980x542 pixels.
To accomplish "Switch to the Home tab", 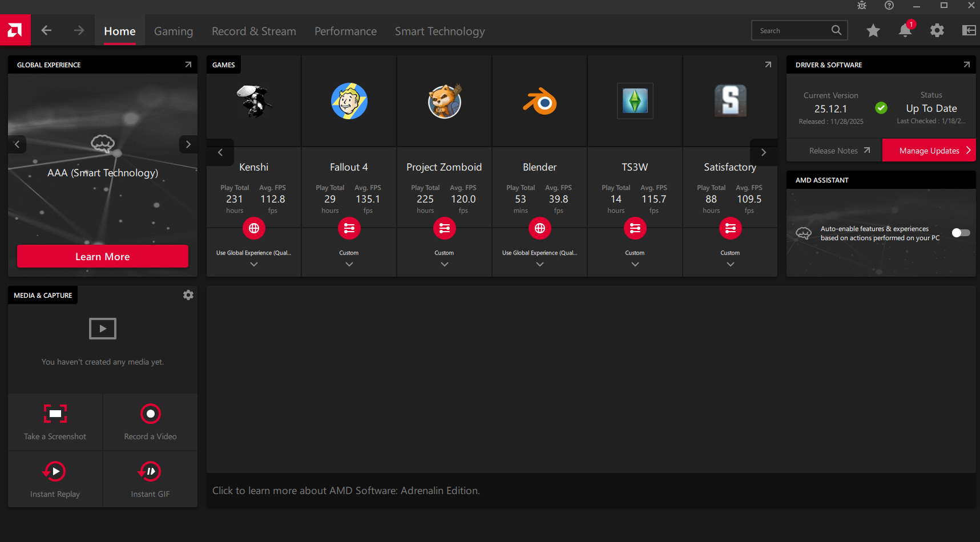I will [120, 31].
